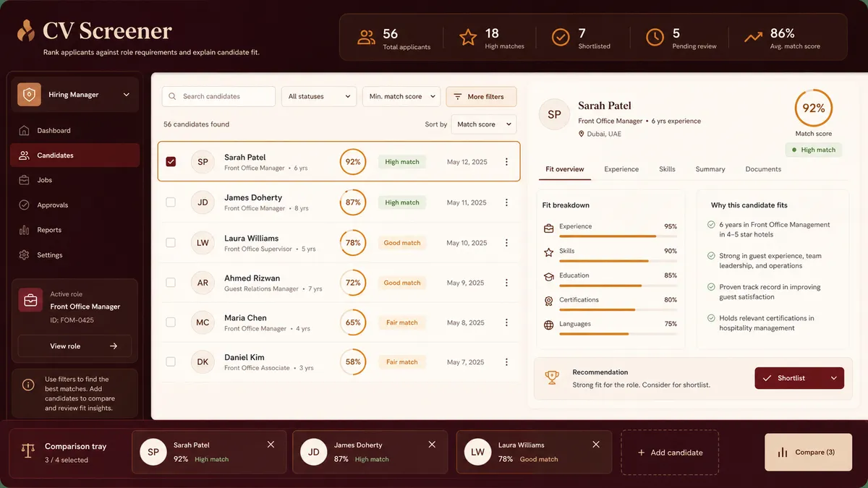The image size is (868, 488).
Task: Click the Recommendation trophy icon
Action: click(x=552, y=377)
